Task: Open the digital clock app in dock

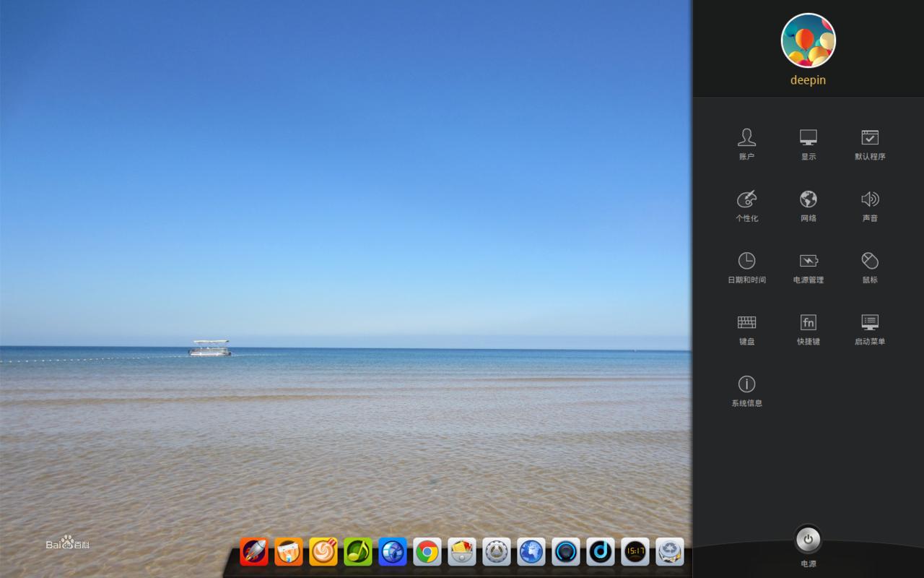Action: (635, 551)
